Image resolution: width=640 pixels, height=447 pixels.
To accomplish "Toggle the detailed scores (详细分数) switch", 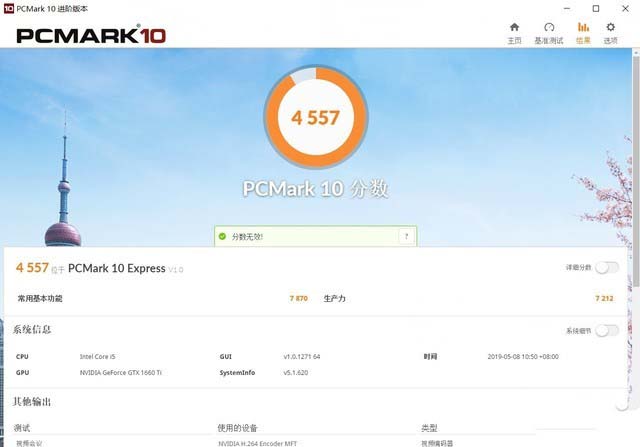I will pos(607,268).
